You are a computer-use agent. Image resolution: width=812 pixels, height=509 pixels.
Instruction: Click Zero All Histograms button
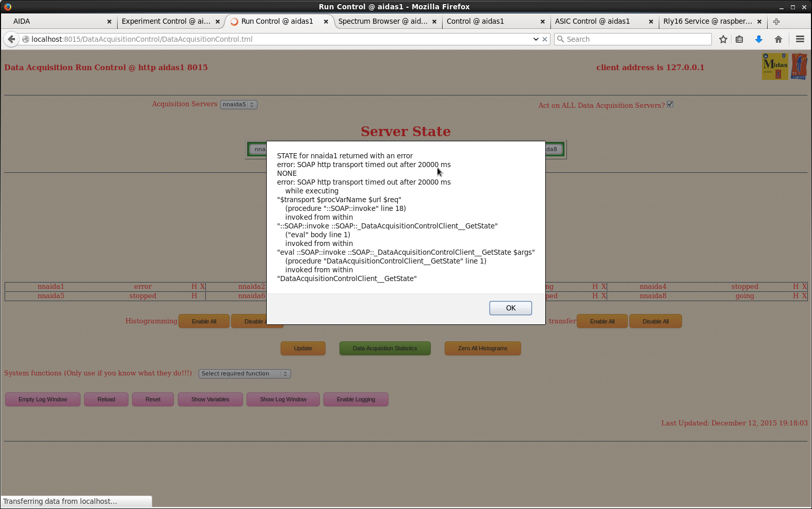point(482,349)
